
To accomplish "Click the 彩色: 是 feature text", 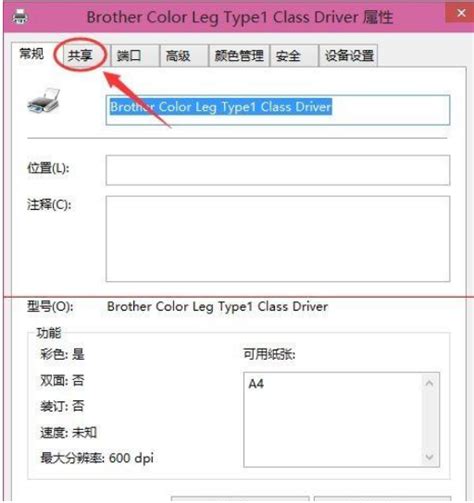I will [62, 354].
